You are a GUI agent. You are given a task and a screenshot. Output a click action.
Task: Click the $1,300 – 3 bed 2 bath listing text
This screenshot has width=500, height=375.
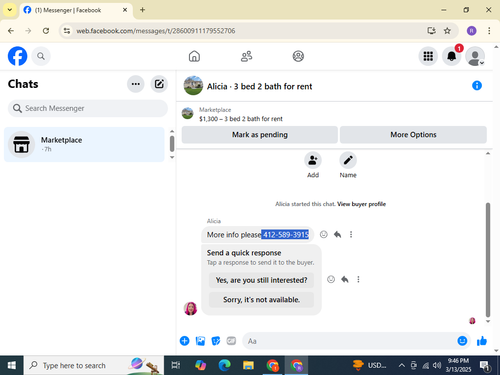tap(241, 119)
